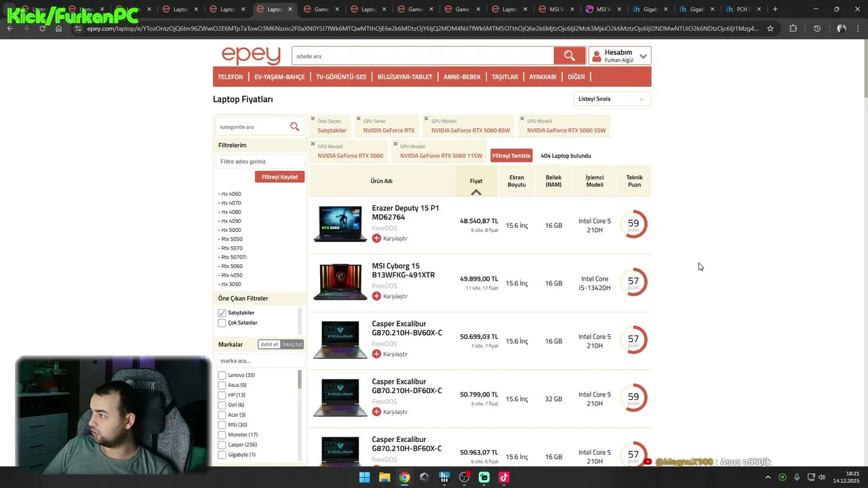The height and width of the screenshot is (488, 868).
Task: Open the Windows Start menu
Action: click(364, 477)
